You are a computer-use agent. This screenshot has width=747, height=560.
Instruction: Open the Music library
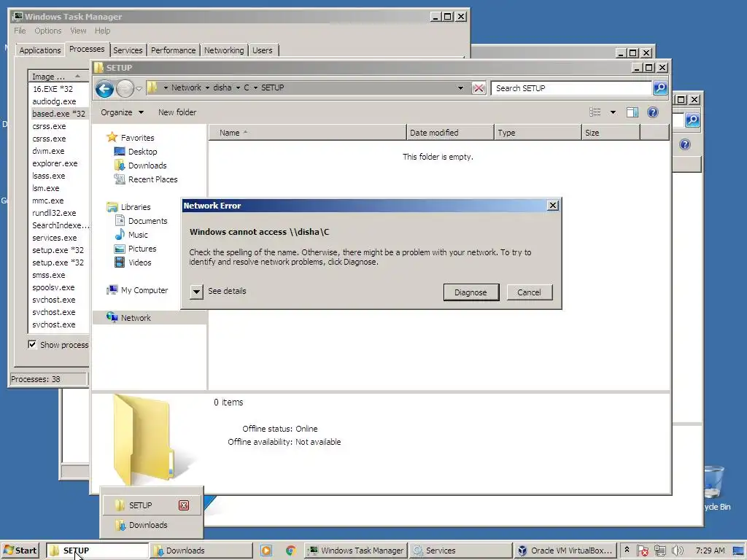(x=138, y=235)
